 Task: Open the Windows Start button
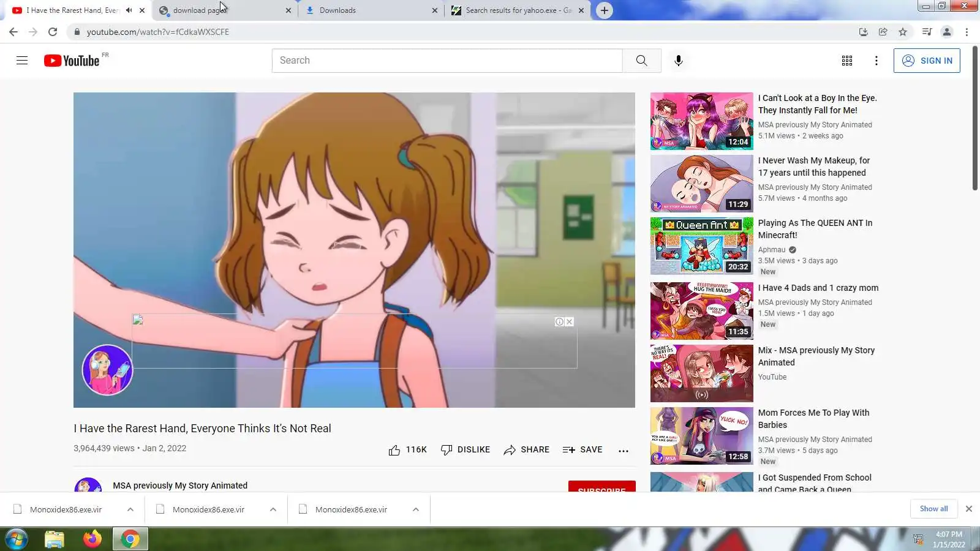(16, 539)
